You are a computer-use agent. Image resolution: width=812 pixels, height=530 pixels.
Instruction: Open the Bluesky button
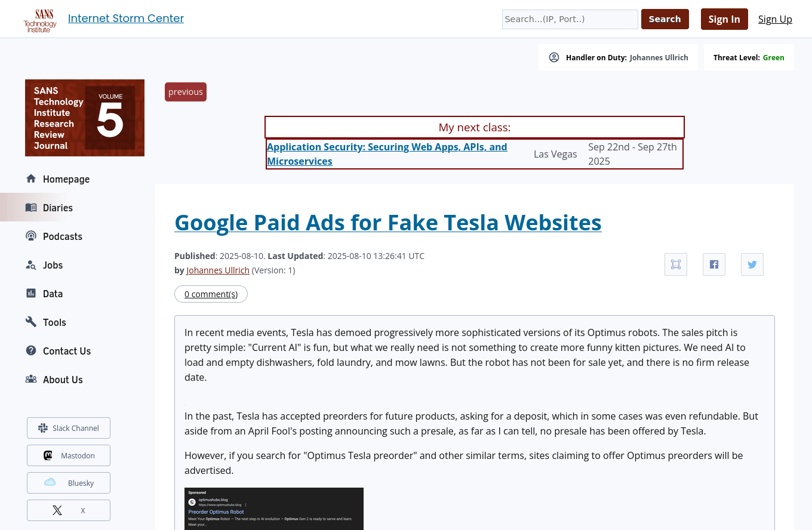[69, 483]
